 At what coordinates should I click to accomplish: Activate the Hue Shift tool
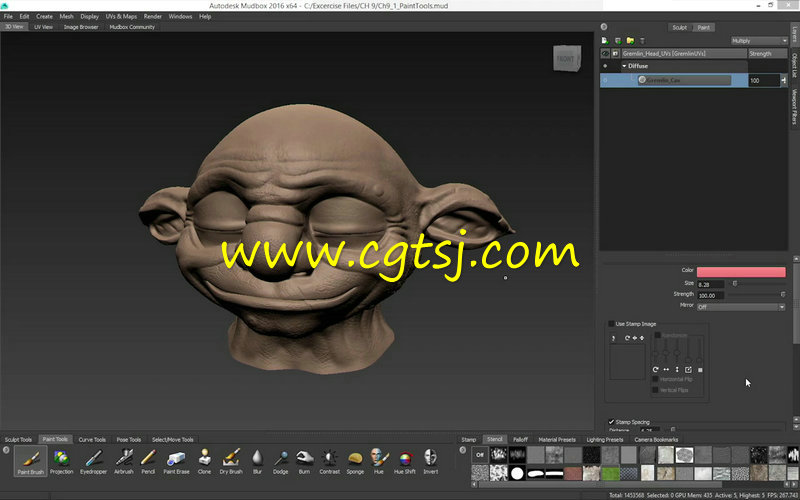click(405, 461)
